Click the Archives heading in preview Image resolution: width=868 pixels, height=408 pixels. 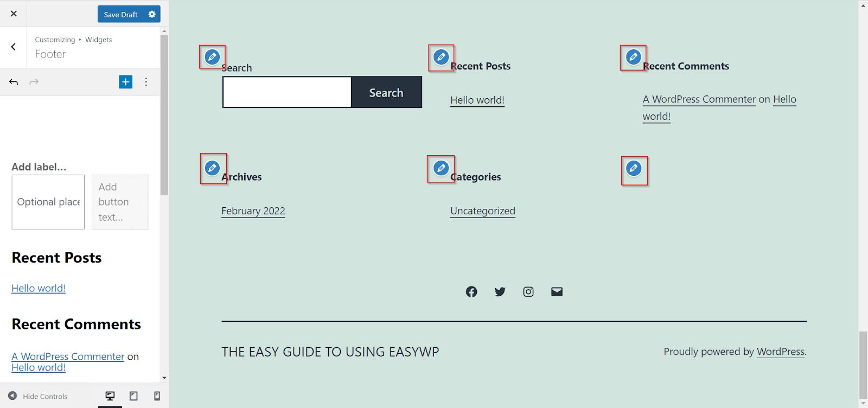(241, 177)
